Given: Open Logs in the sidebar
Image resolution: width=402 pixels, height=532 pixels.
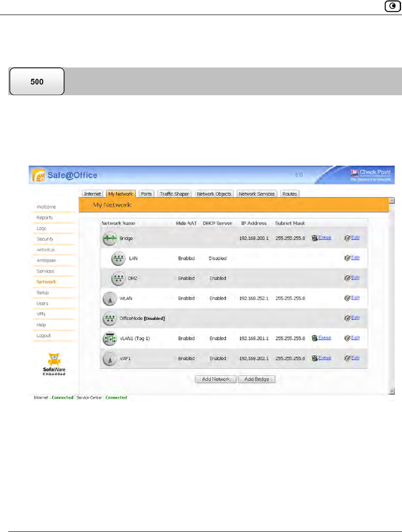Looking at the screenshot, I should 41,229.
